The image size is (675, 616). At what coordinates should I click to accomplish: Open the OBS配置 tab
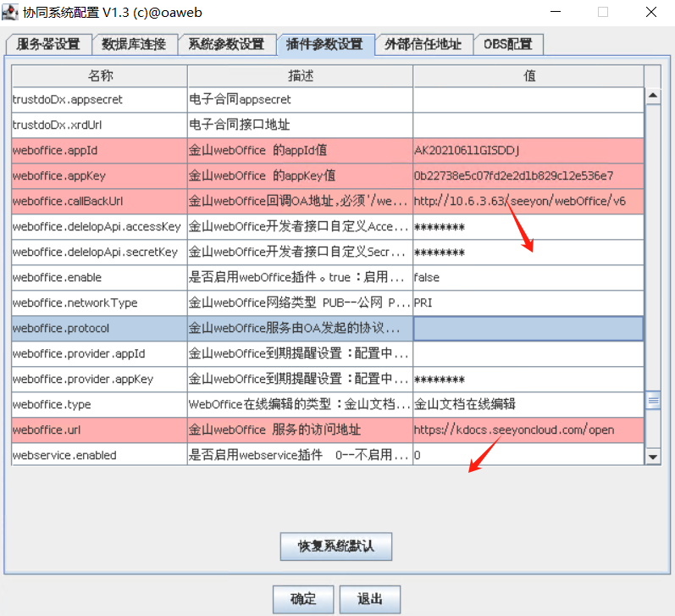pyautogui.click(x=508, y=44)
